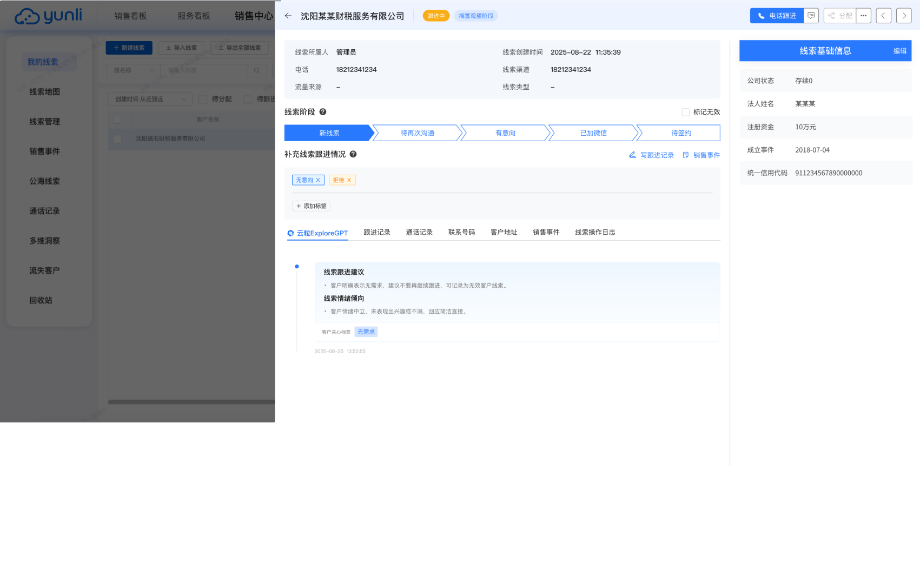The width and height of the screenshot is (920, 588).
Task: Check the 待分配 filter checkbox
Action: 203,98
